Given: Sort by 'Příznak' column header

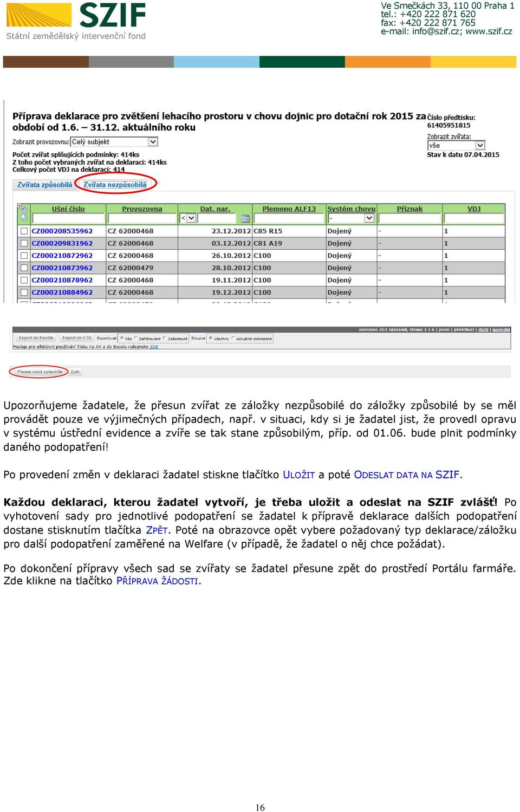Looking at the screenshot, I should point(409,209).
